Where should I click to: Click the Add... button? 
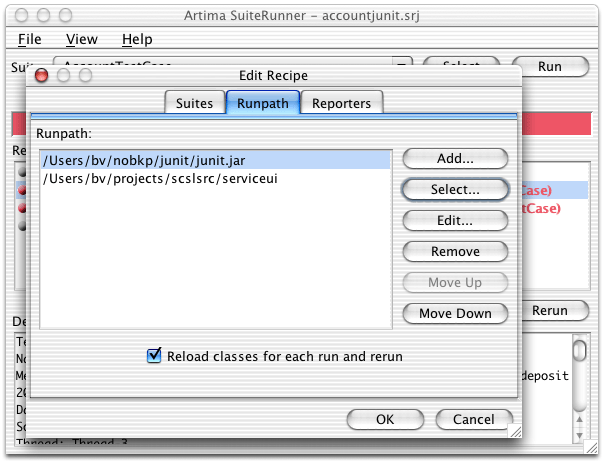tap(455, 158)
